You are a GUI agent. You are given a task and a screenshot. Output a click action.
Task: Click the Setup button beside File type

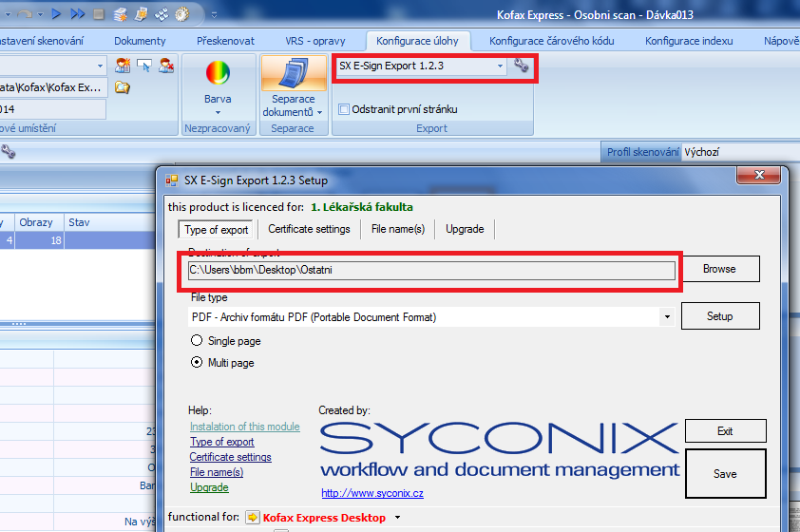[x=720, y=316]
